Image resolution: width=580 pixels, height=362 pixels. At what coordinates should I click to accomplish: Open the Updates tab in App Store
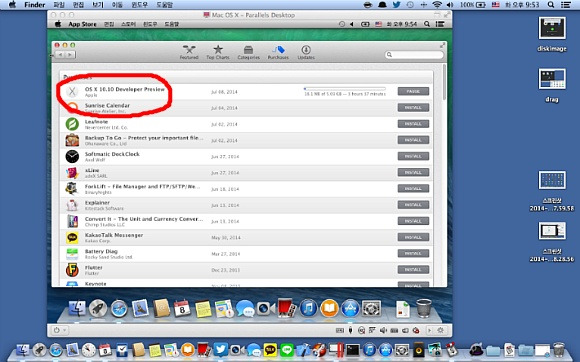(x=306, y=53)
